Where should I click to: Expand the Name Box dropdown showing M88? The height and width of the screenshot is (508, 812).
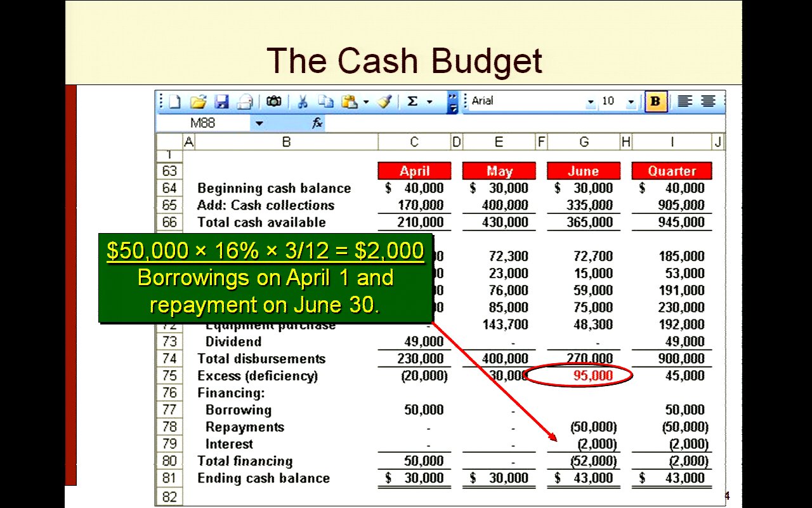[259, 123]
